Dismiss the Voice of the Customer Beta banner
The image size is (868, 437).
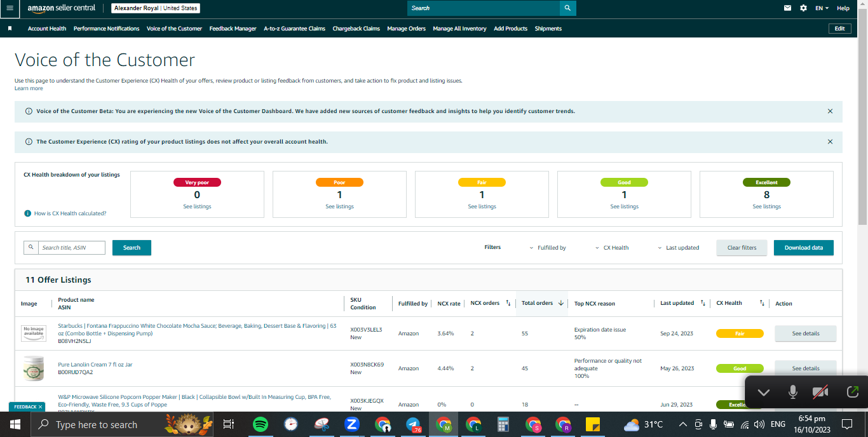click(x=830, y=111)
